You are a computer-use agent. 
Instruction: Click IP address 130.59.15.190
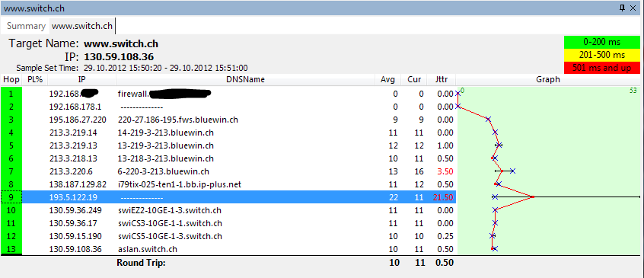75,236
